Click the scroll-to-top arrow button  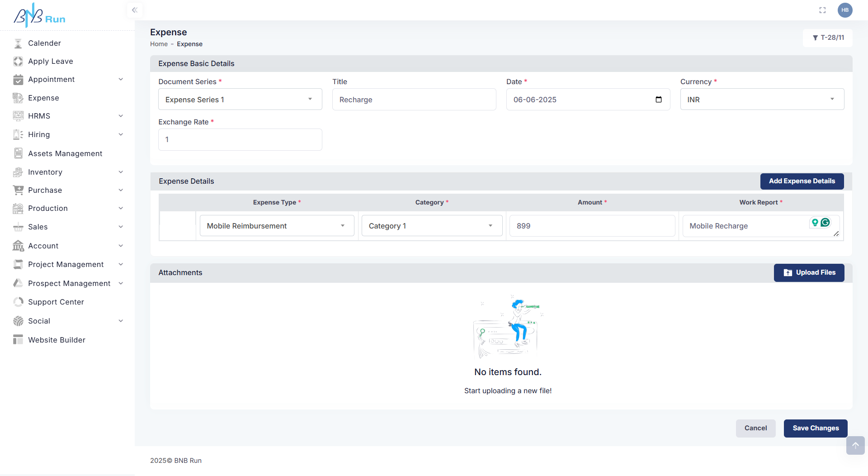pyautogui.click(x=855, y=445)
